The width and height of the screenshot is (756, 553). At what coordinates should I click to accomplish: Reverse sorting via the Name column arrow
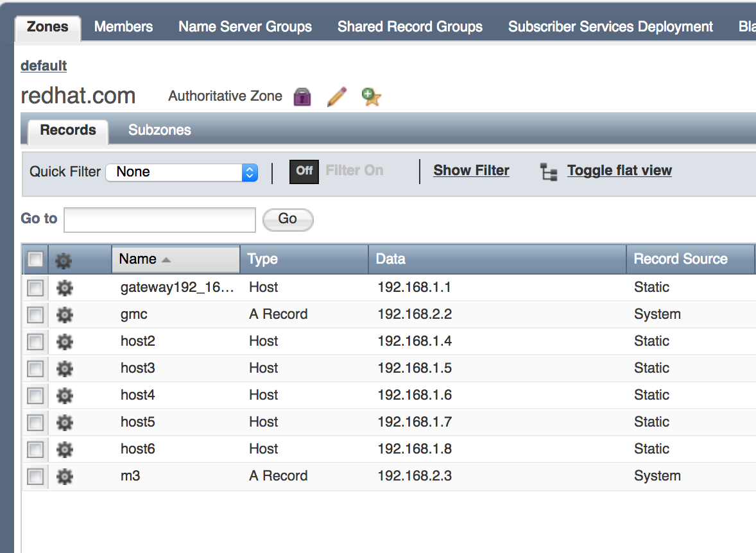(166, 259)
